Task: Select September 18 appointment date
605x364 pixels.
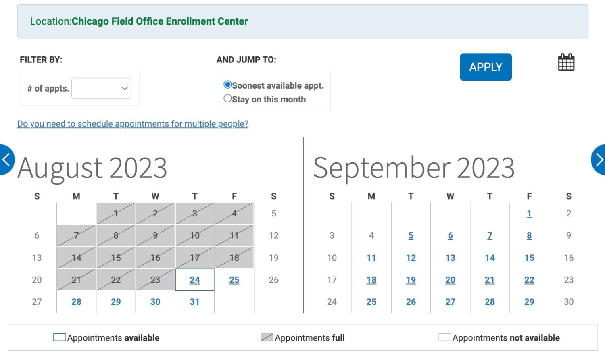Action: pos(371,280)
